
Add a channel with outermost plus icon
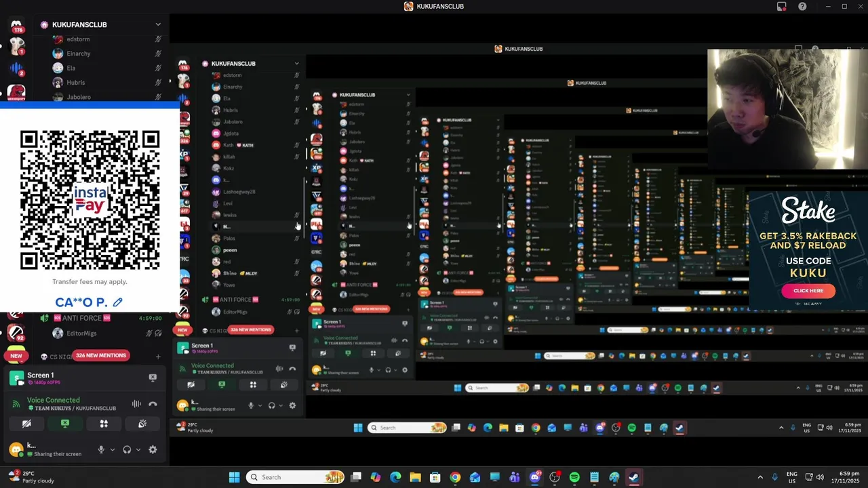(158, 357)
